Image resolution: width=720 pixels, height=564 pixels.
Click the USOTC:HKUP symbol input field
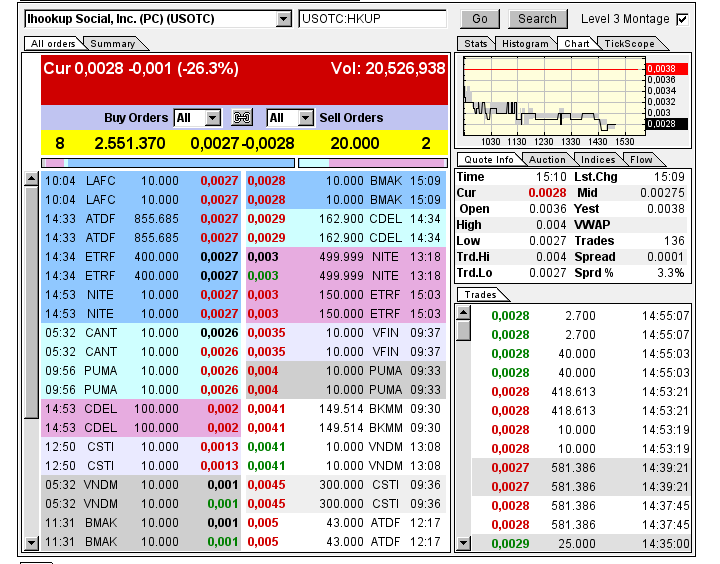point(372,19)
